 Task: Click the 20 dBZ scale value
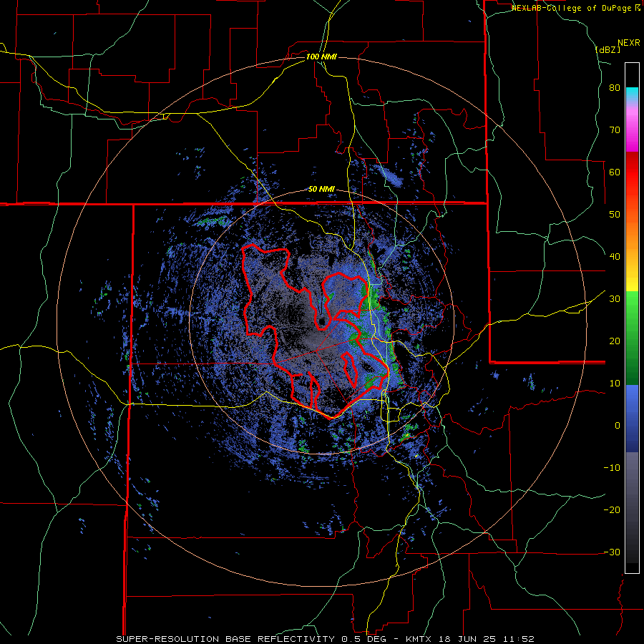point(615,341)
